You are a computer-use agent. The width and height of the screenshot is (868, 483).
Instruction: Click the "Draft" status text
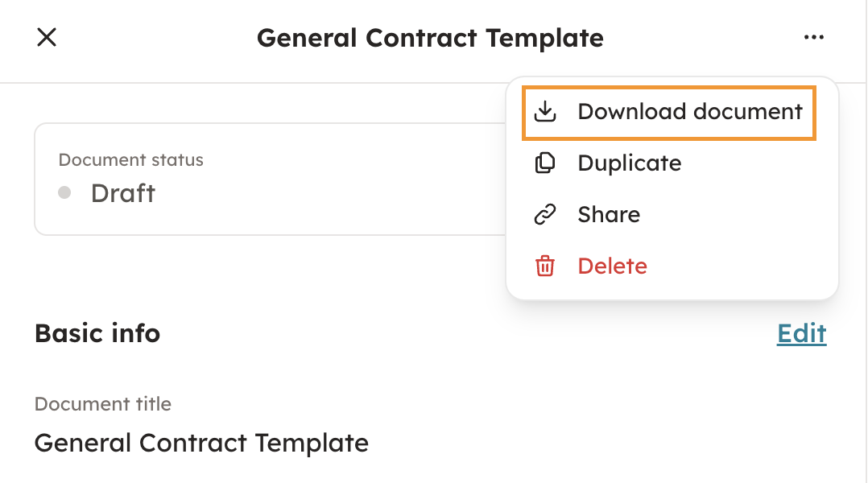click(x=122, y=193)
